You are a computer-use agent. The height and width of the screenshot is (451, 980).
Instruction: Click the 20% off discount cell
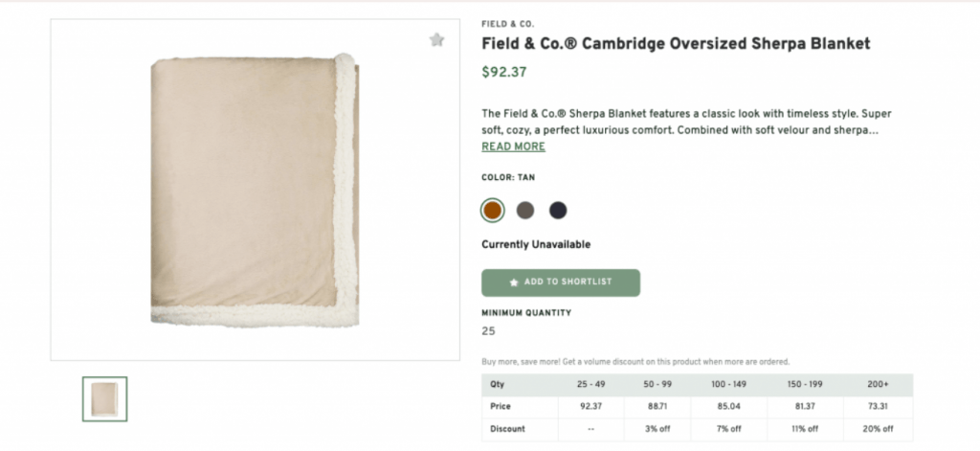880,428
